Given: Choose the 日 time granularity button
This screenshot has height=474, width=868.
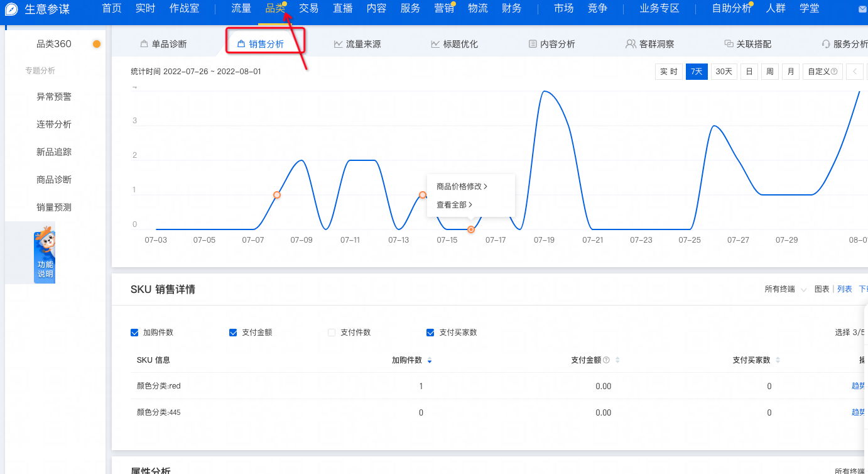Looking at the screenshot, I should click(x=749, y=72).
